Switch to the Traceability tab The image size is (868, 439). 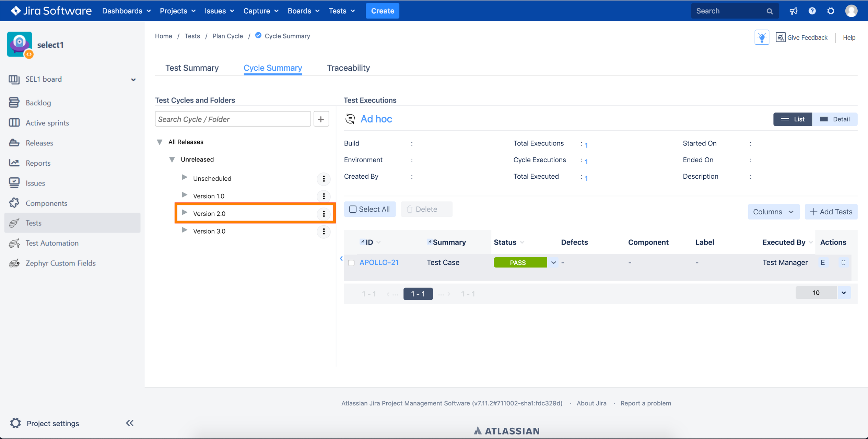[x=348, y=68]
